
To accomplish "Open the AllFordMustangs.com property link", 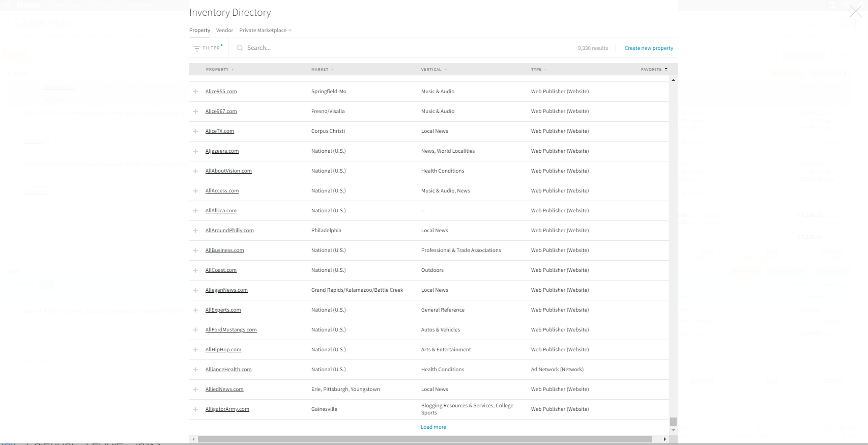I will 231,330.
